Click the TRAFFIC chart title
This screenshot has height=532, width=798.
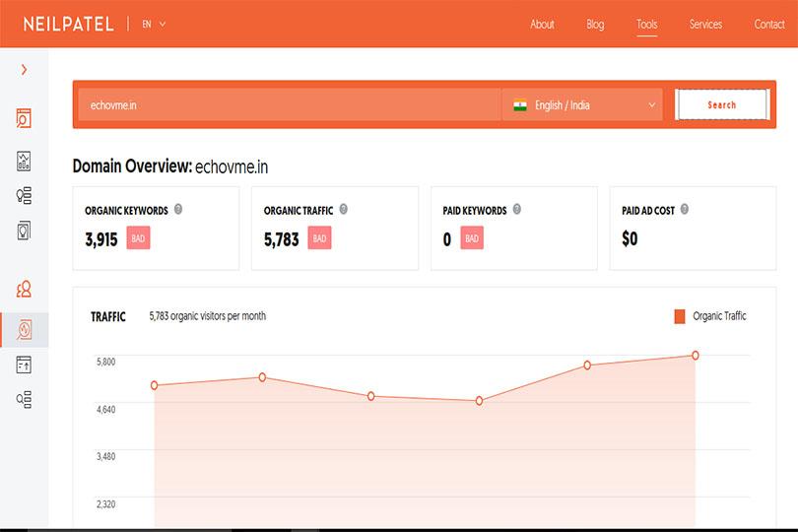tap(108, 316)
